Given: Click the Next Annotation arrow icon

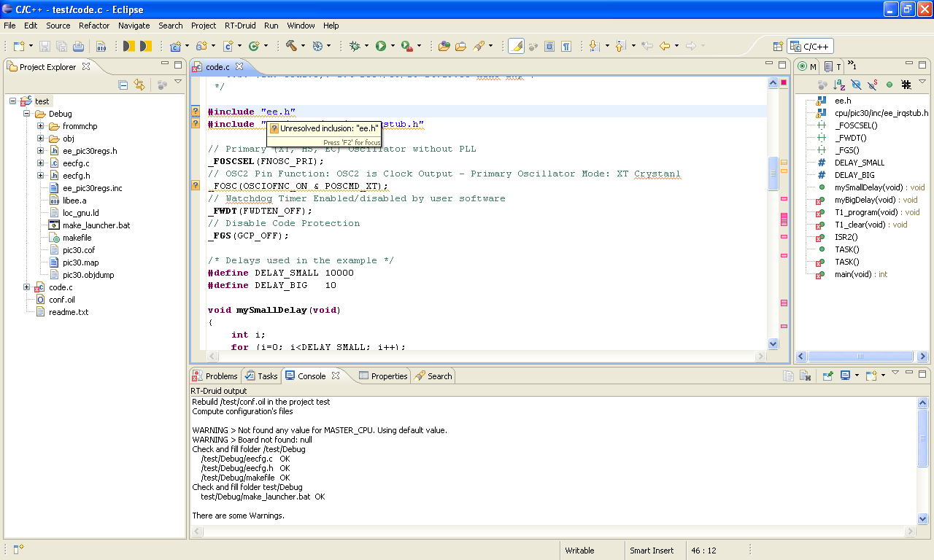Looking at the screenshot, I should pos(595,46).
